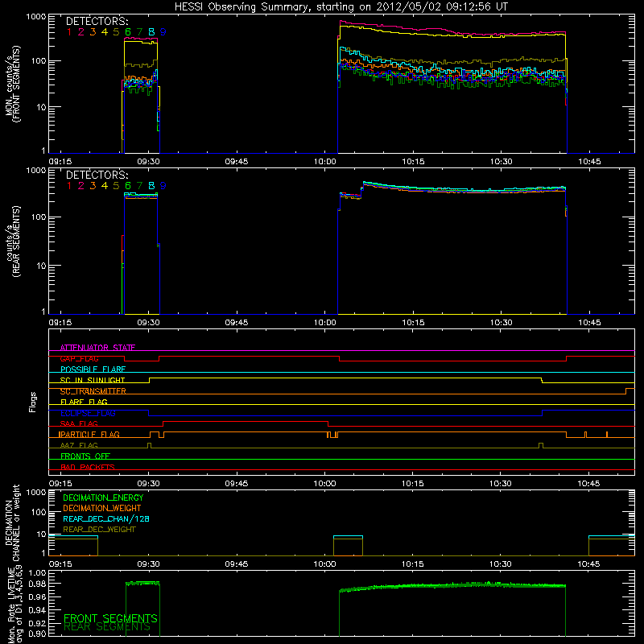Select red detector 1 in rear segments legend

pos(69,186)
